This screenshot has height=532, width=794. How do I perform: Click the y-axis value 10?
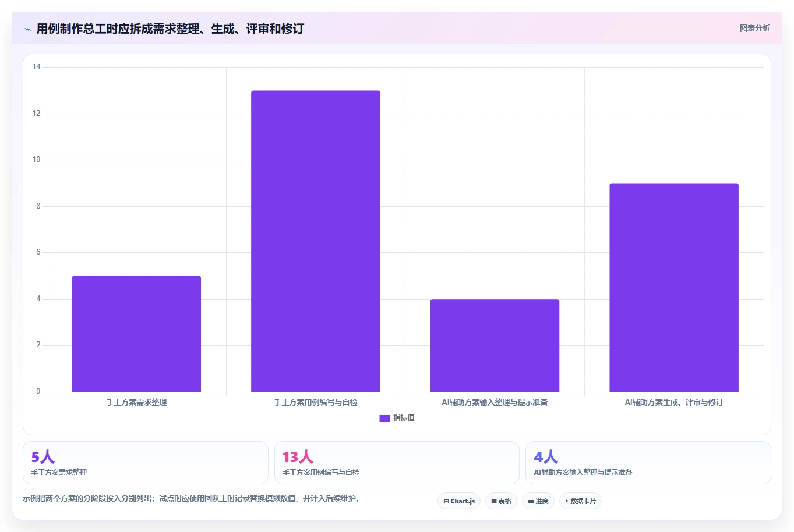[36, 160]
